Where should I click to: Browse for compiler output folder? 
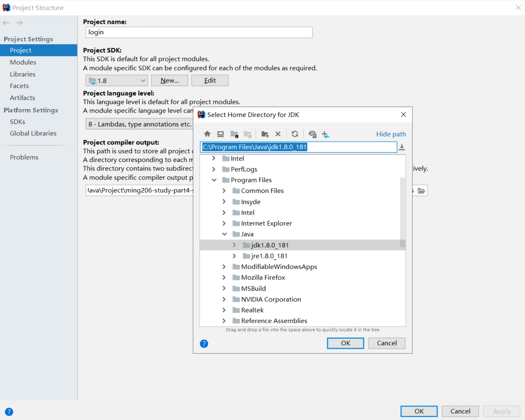421,190
